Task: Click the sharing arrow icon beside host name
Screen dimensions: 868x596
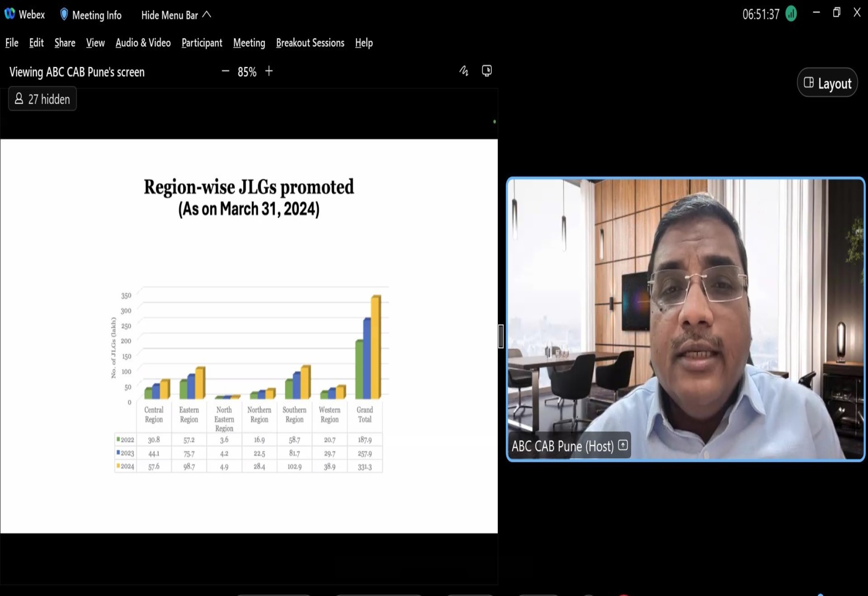Action: click(x=623, y=445)
